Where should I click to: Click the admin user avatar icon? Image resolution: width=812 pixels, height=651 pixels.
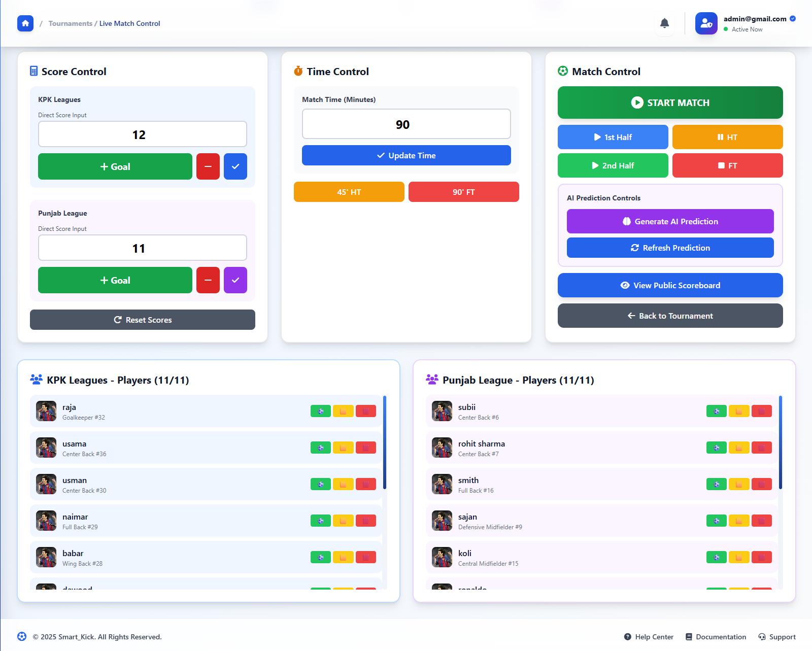click(706, 23)
